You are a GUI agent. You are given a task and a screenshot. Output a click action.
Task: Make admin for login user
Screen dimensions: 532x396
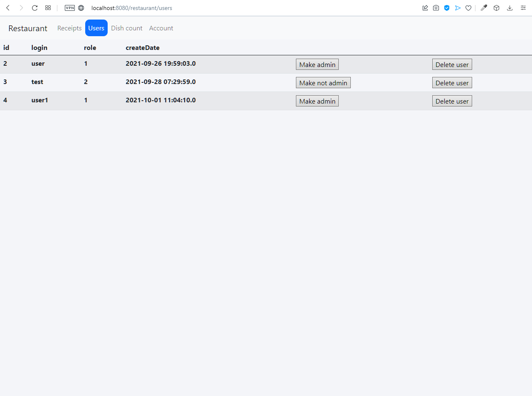pyautogui.click(x=317, y=64)
